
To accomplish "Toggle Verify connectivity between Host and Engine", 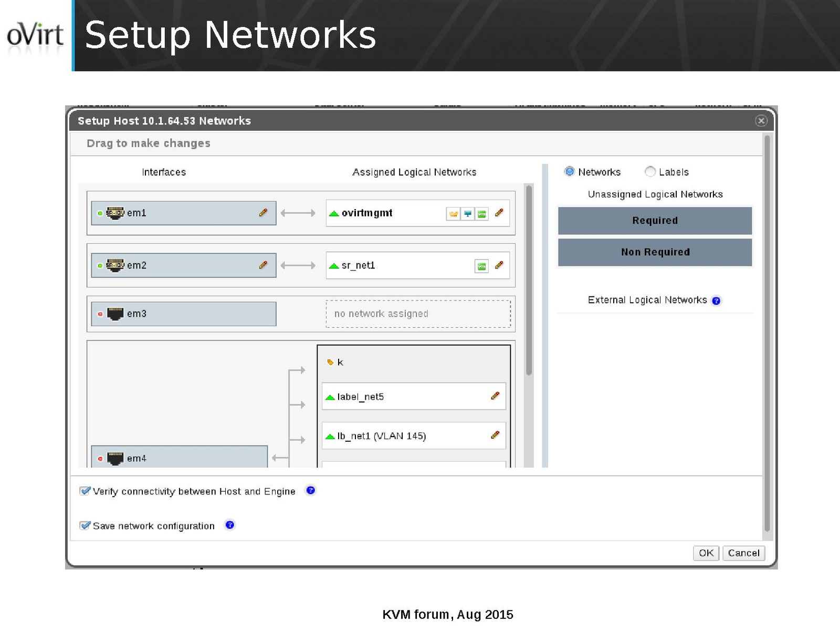I will 85,491.
